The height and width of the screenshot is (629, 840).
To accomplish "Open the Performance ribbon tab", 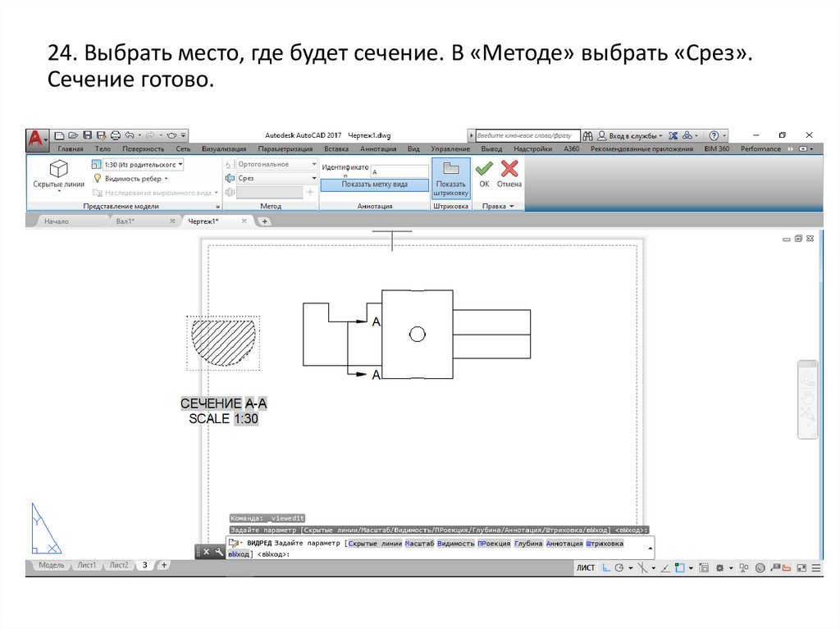I will pos(760,149).
